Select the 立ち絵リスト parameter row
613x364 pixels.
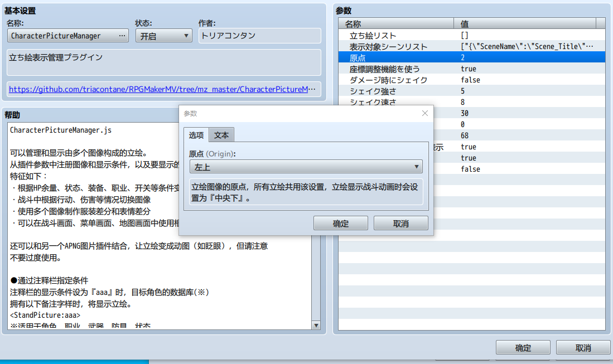click(x=471, y=35)
